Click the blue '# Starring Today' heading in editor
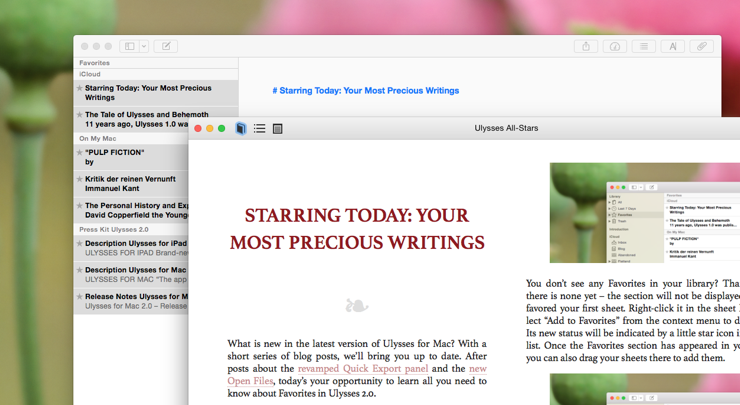Viewport: 740px width, 405px height. click(366, 91)
